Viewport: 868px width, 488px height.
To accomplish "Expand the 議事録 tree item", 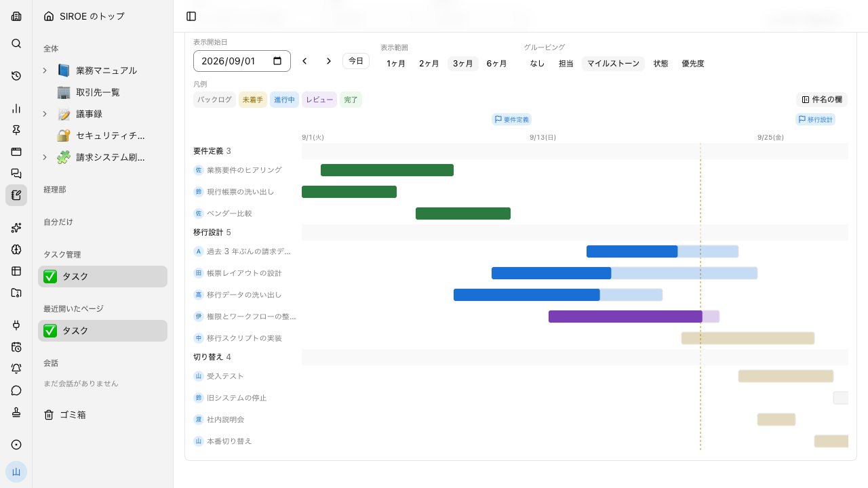I will pyautogui.click(x=45, y=114).
